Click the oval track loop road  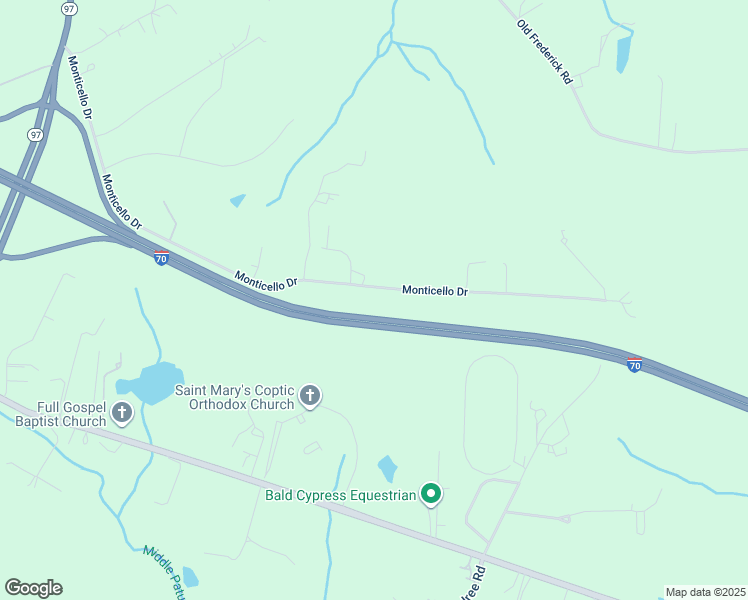click(491, 415)
